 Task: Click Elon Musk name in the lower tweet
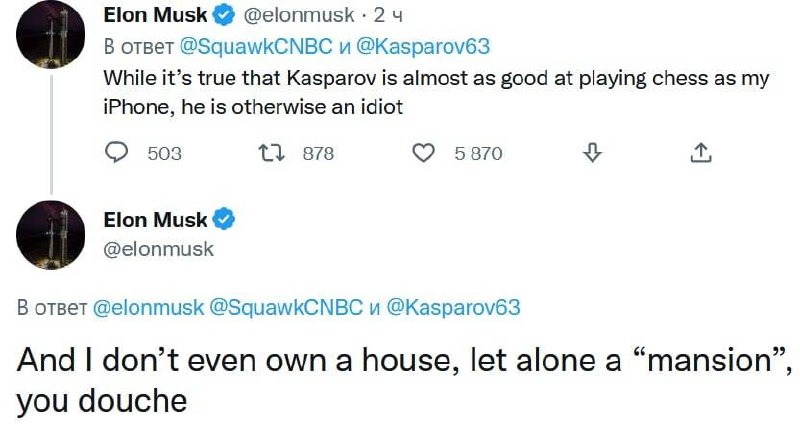(155, 220)
